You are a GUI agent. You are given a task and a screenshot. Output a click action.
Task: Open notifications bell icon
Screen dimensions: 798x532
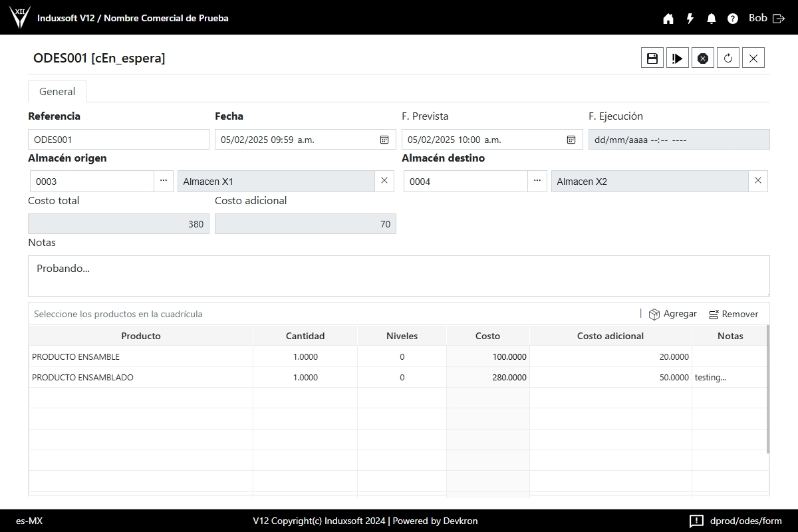[712, 19]
